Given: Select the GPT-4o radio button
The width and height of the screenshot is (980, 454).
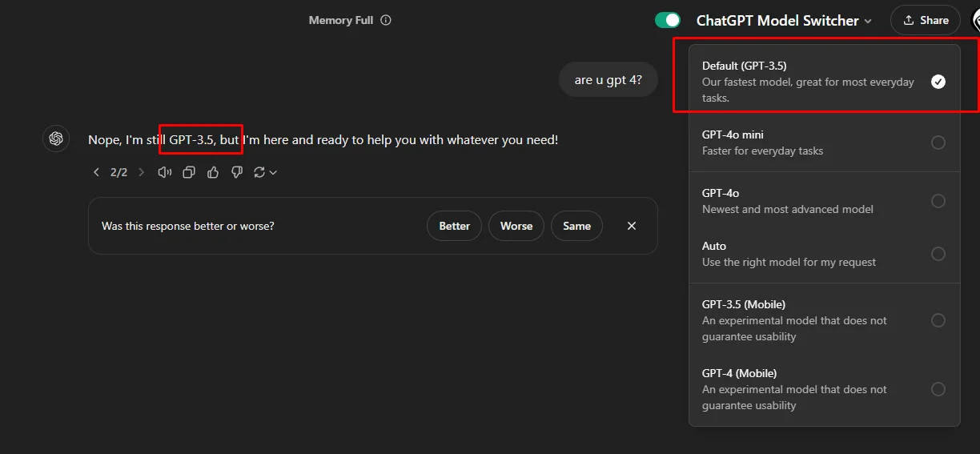Looking at the screenshot, I should click(x=938, y=201).
